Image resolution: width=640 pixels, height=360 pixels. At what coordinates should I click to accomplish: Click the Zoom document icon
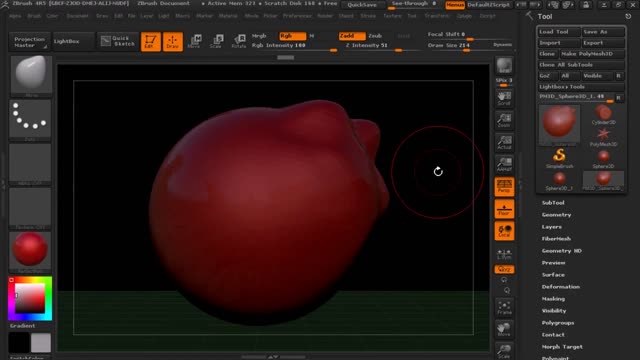(504, 121)
